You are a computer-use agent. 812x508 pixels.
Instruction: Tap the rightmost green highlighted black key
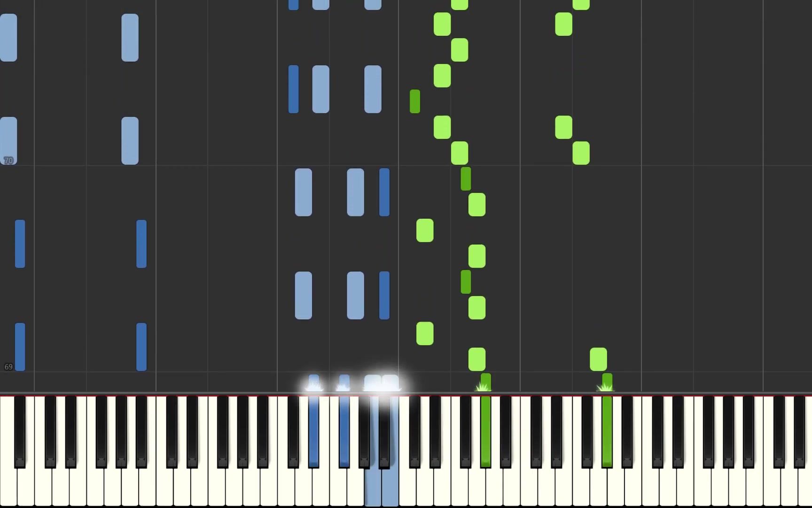coord(607,432)
